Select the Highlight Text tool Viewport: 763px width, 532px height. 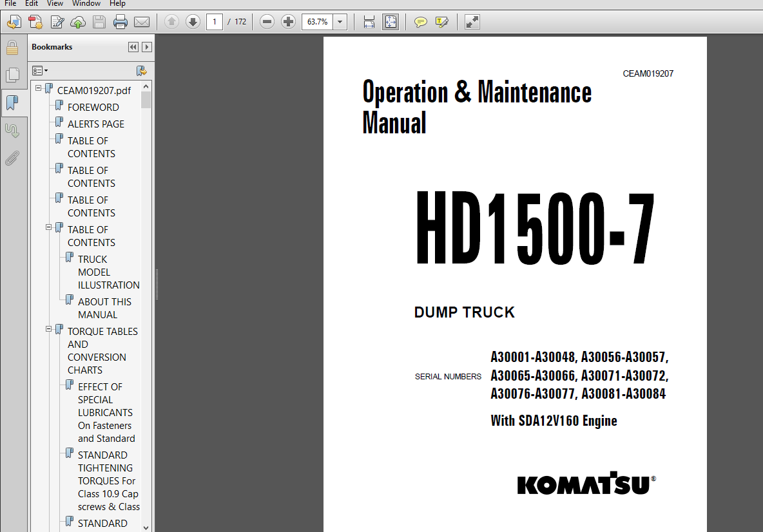[442, 22]
